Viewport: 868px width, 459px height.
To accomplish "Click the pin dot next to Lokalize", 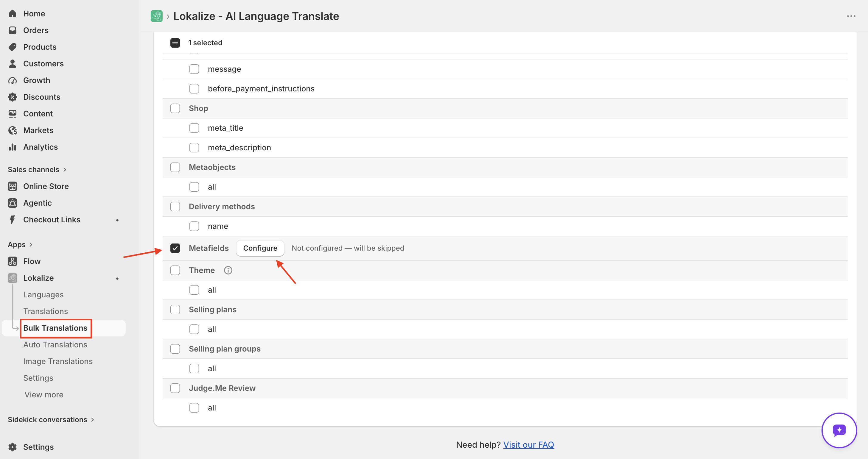I will pyautogui.click(x=117, y=278).
